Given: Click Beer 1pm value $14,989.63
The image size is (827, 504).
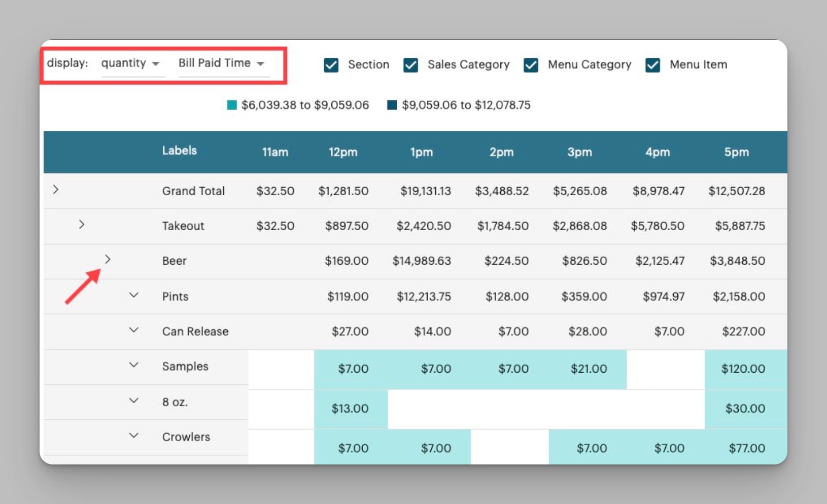Looking at the screenshot, I should point(422,261).
